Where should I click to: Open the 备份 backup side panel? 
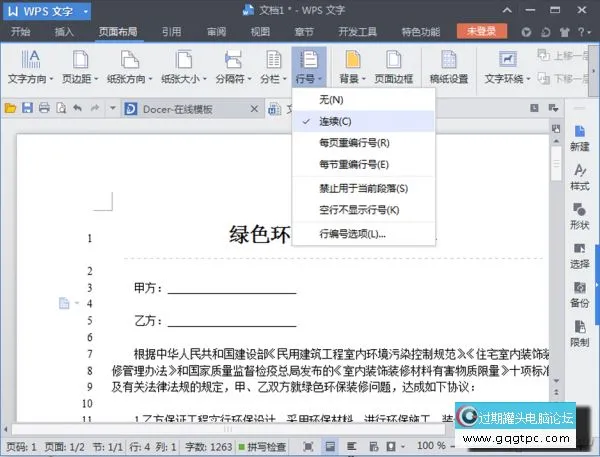coord(579,295)
